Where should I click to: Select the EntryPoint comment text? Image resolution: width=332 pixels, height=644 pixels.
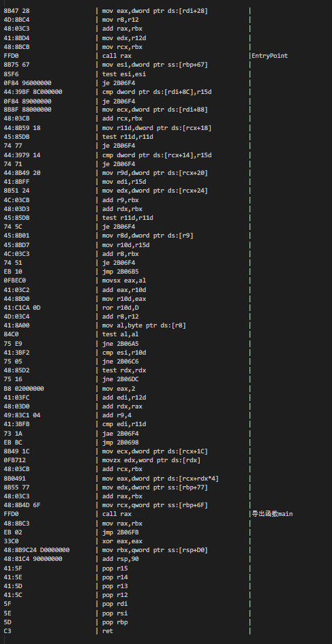tap(270, 56)
